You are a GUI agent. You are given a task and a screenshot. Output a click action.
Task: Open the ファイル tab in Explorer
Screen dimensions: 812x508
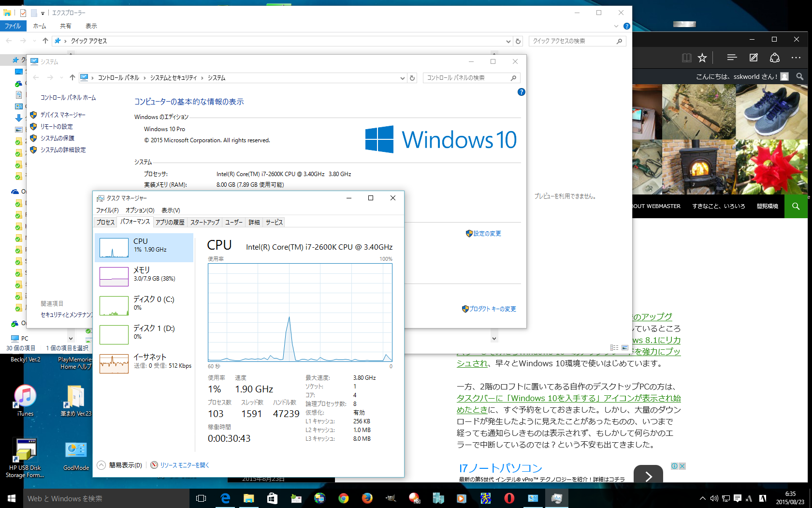pyautogui.click(x=13, y=26)
